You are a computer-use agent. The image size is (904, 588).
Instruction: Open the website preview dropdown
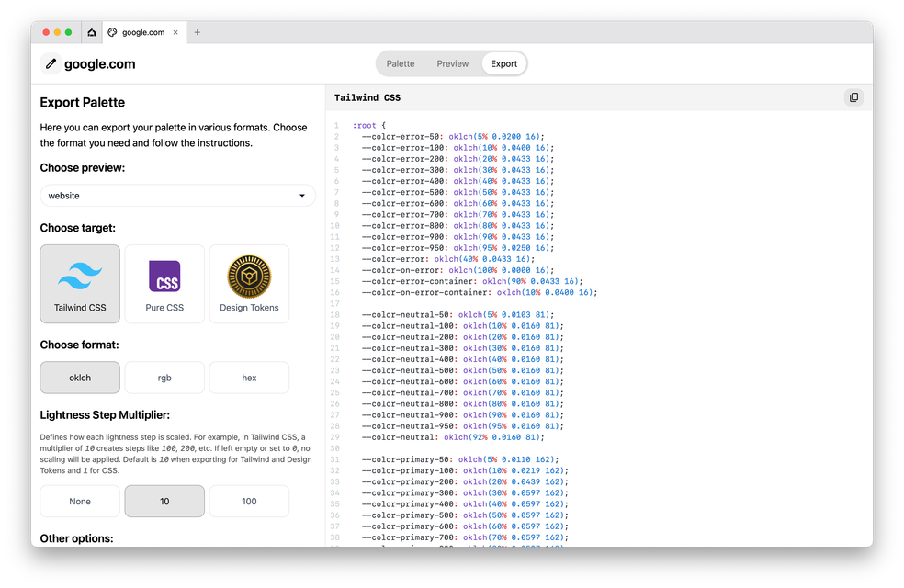tap(177, 196)
